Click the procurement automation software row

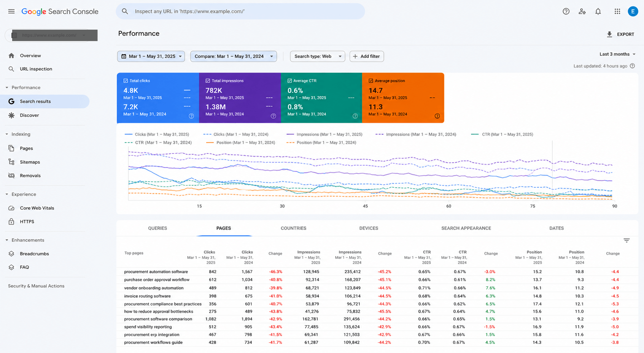pos(377,272)
